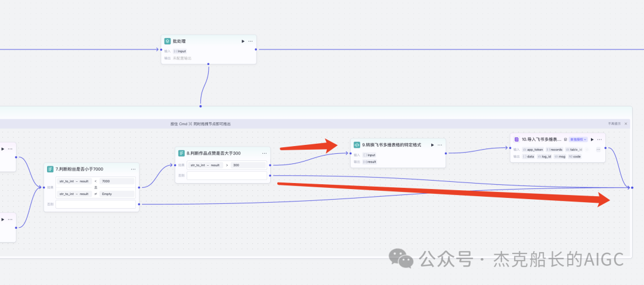Screen dimensions: 644x285
Task: Click the 300 value field
Action: 249,165
